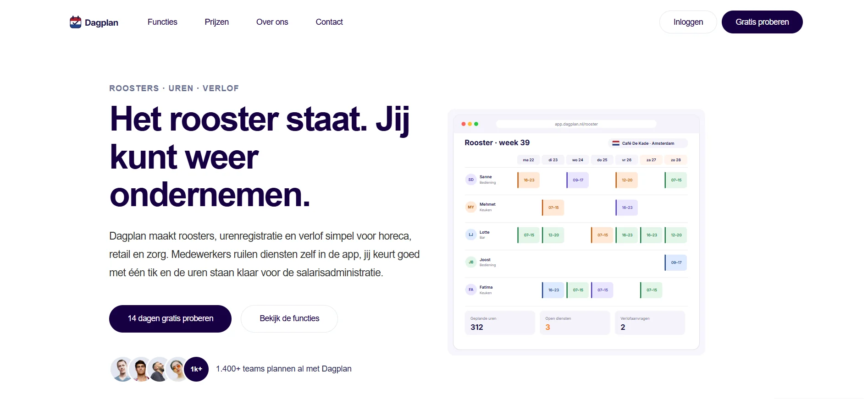This screenshot has width=868, height=399.
Task: Click the 1k+ badge next to avatars
Action: (196, 369)
